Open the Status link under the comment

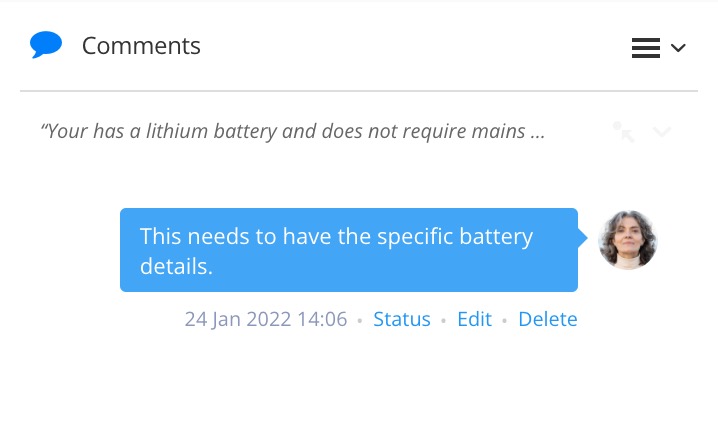[401, 319]
